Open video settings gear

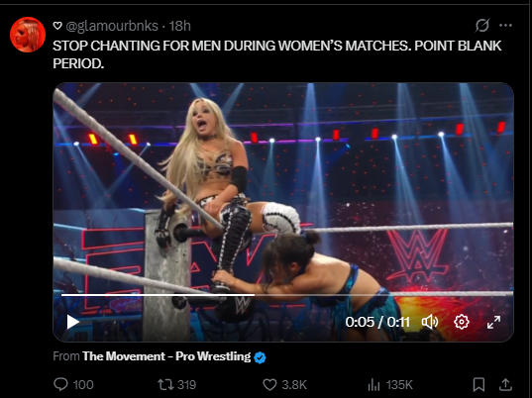[462, 322]
